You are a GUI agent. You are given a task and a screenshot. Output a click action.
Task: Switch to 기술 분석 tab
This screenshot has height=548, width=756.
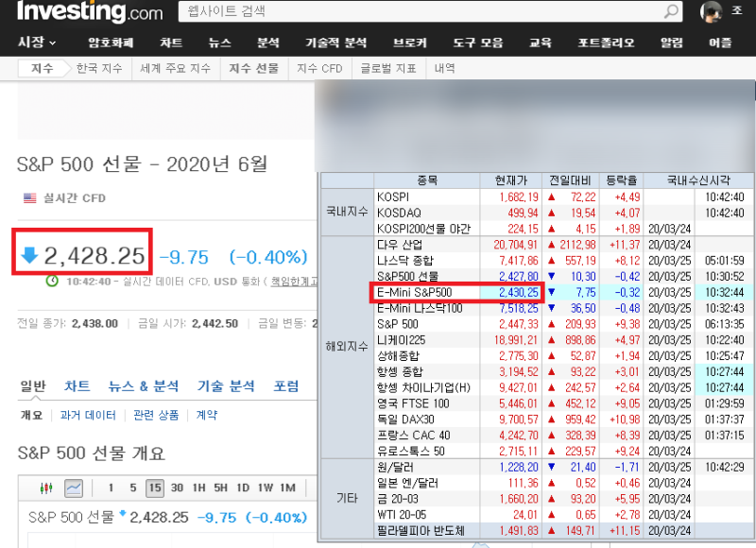tap(226, 386)
